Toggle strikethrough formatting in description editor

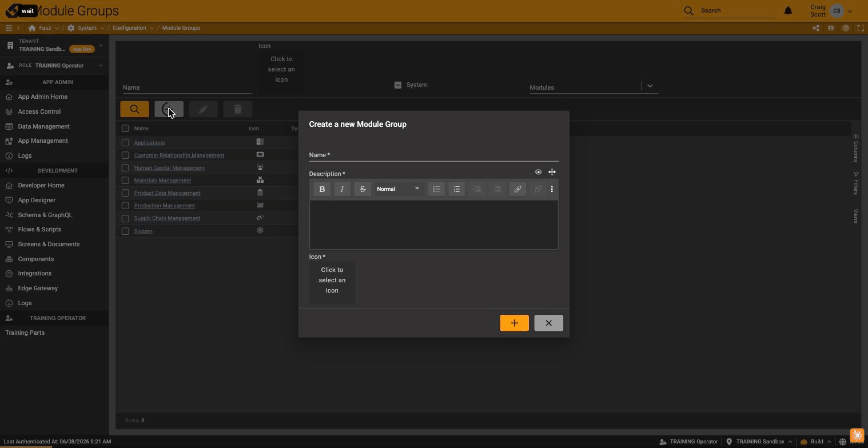coord(363,189)
